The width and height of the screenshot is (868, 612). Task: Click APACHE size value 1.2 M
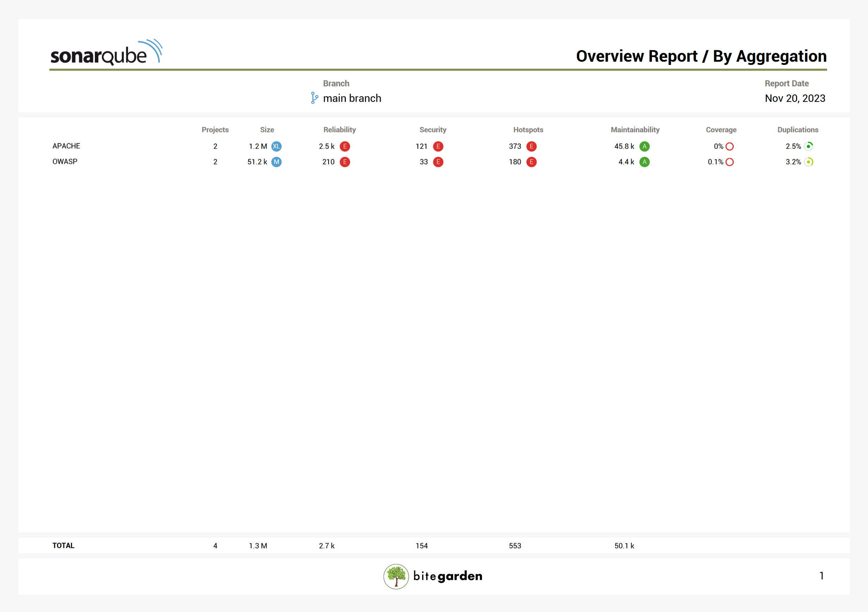click(x=258, y=146)
